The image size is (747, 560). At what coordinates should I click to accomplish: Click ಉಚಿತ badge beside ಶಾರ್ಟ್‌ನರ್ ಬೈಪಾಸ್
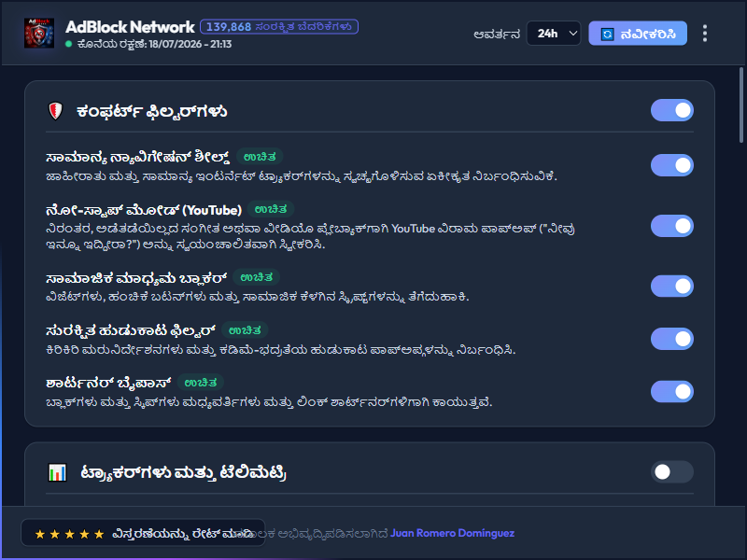pos(201,383)
